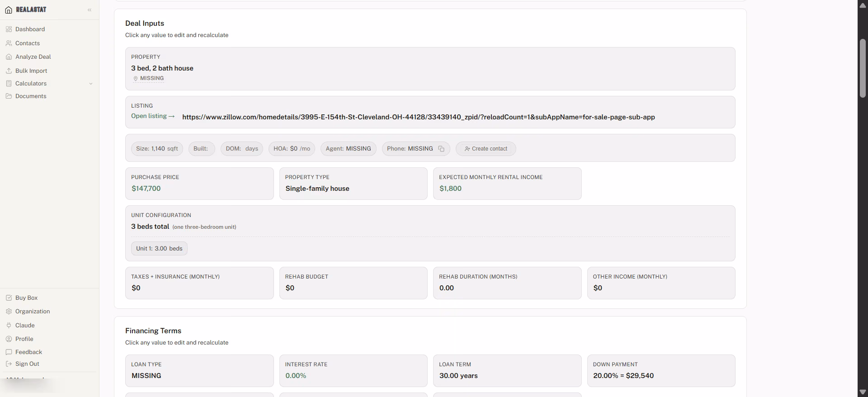Edit the expected monthly rental income $1,800

[x=450, y=189]
